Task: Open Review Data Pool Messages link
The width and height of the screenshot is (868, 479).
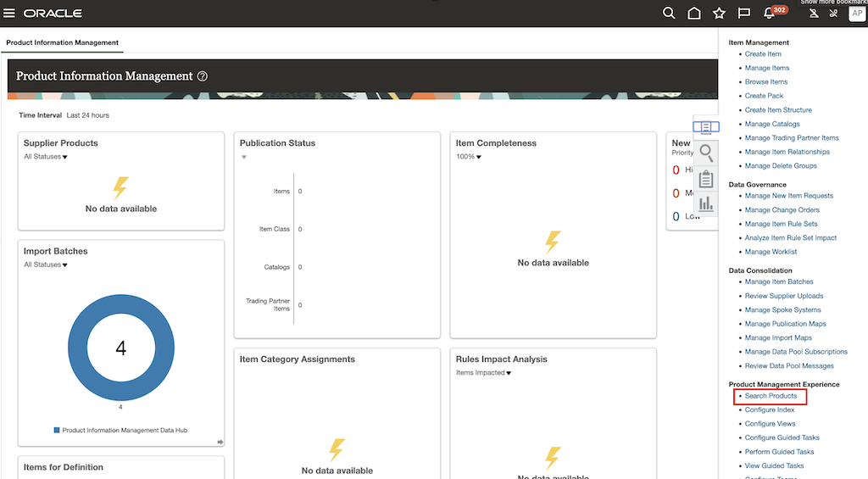Action: [x=789, y=365]
